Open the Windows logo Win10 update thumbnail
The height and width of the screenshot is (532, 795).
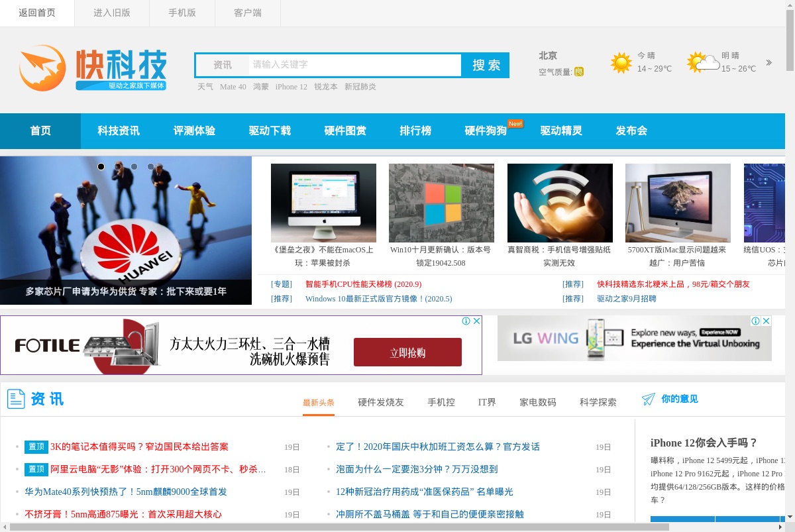(x=441, y=203)
